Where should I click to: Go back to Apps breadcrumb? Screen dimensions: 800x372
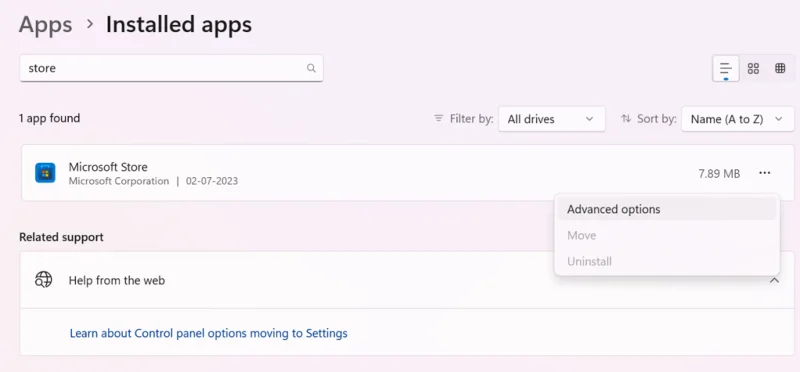pos(45,24)
